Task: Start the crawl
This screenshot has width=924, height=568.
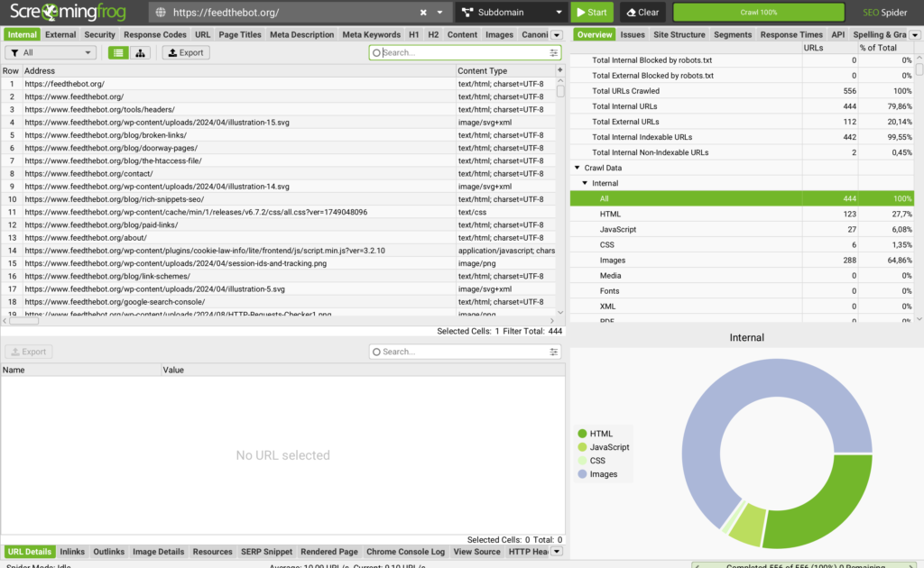Action: (x=592, y=13)
